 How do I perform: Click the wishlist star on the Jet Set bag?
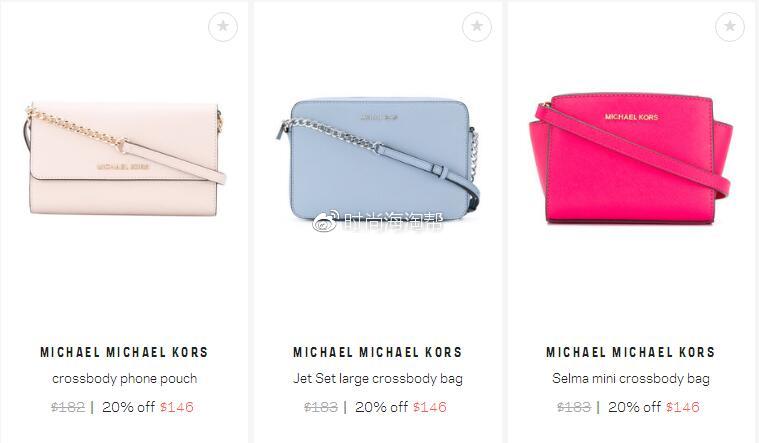[476, 27]
